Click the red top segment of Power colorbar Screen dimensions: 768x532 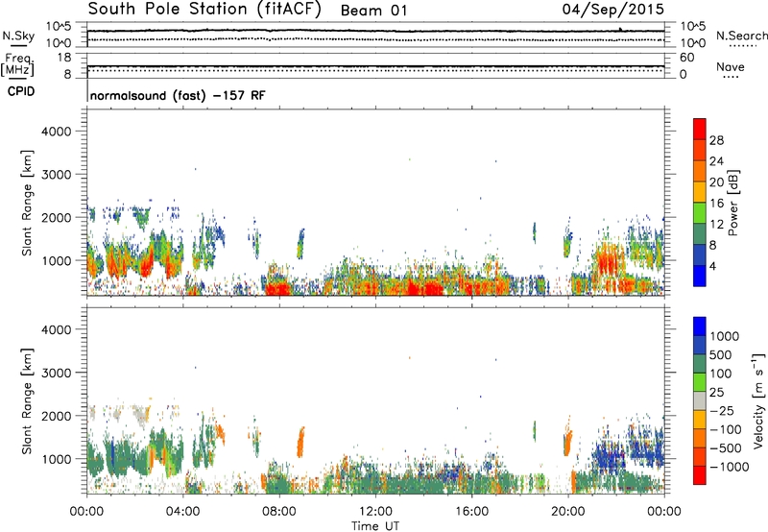(700, 129)
